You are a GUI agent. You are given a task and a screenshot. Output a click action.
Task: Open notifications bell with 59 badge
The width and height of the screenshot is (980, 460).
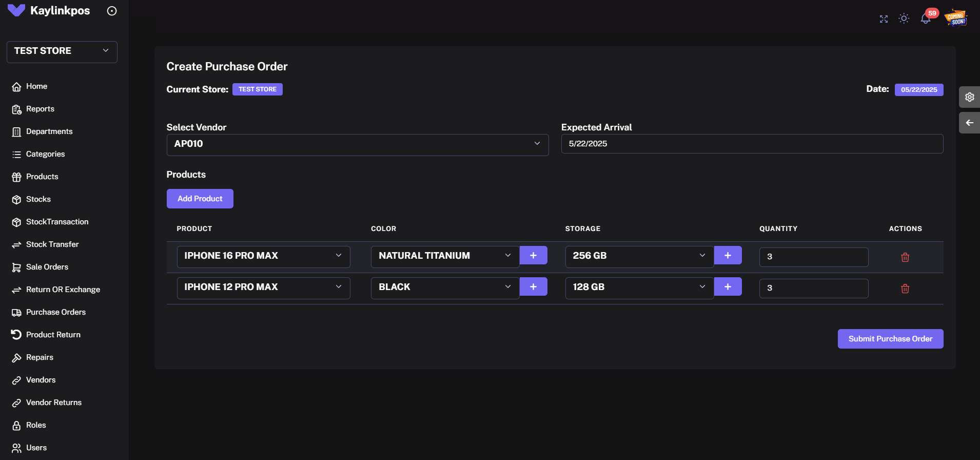point(927,17)
